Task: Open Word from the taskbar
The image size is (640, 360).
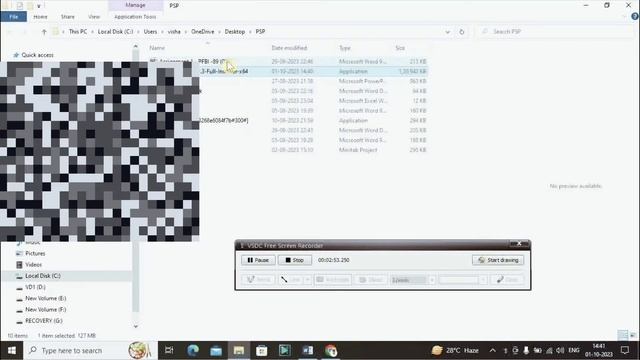Action: (308, 350)
